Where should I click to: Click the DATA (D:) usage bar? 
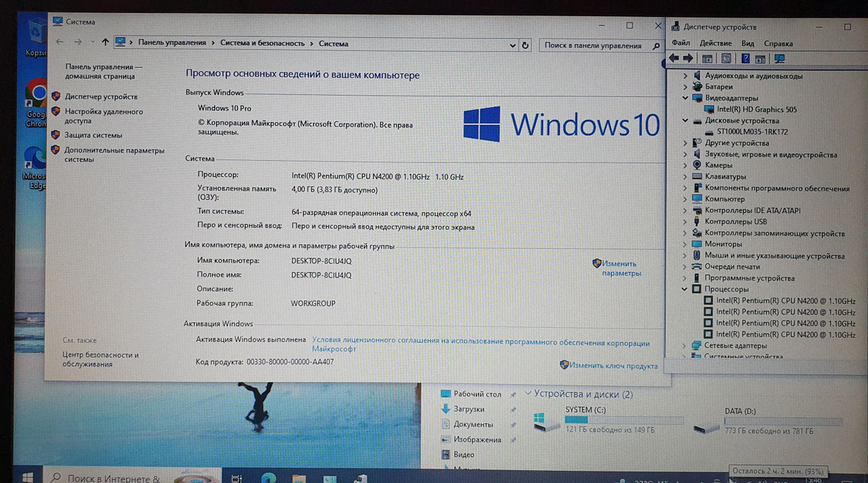click(x=783, y=421)
